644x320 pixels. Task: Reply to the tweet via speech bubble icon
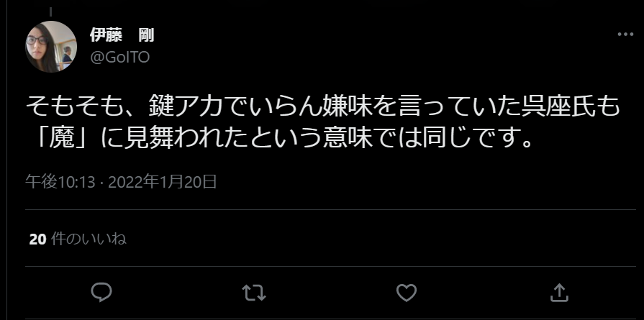(101, 293)
